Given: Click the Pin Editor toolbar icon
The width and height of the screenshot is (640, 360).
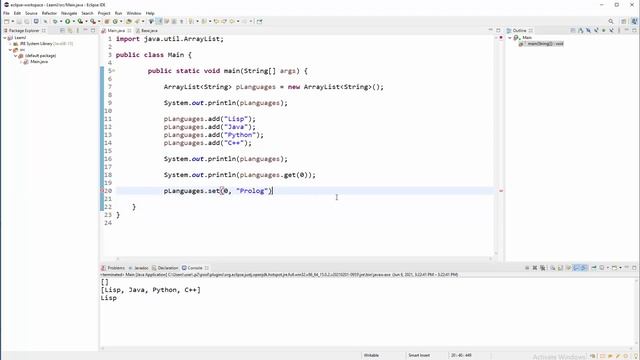Looking at the screenshot, I should 260,21.
